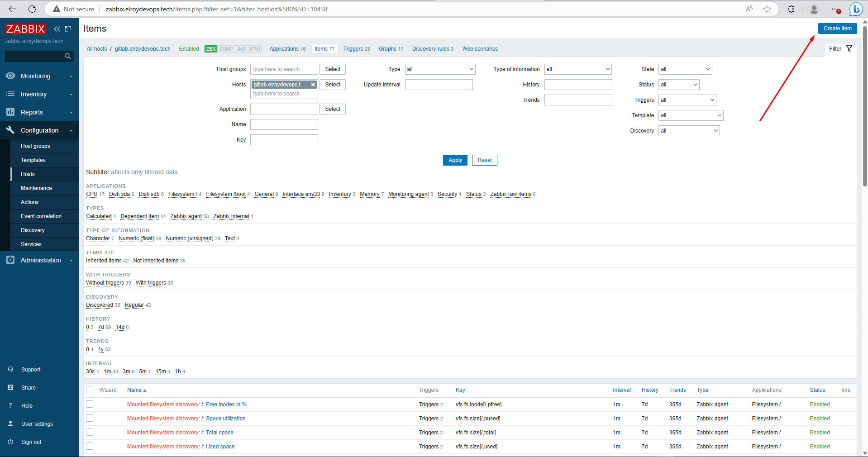
Task: Open the Web scenarios tab
Action: tap(480, 49)
